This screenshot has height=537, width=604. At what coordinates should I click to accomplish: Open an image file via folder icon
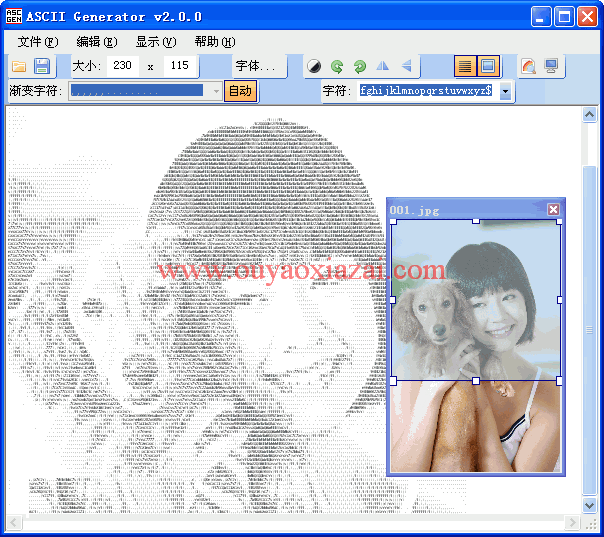click(19, 66)
